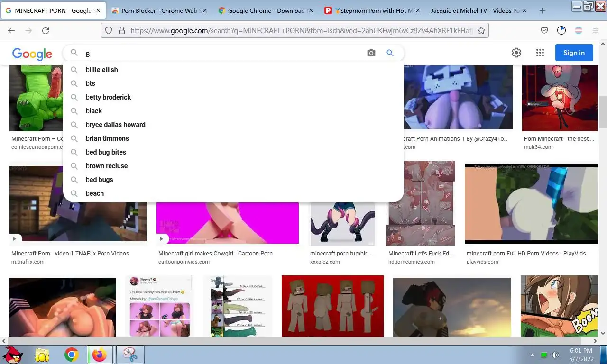Open the tracking protection shield icon
Viewport: 607px width, 364px height.
(x=109, y=30)
